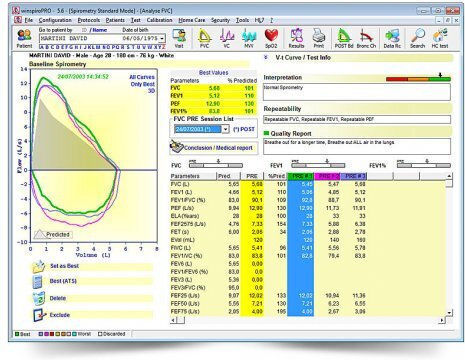465x360 pixels.
Task: Select the PEF (L/s) row label
Action: (182, 208)
